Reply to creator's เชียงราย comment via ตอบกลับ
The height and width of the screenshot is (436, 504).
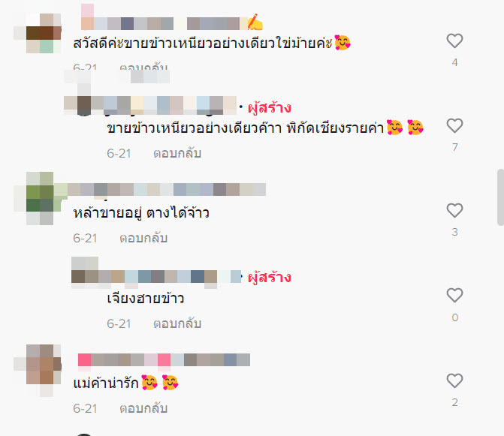pos(177,154)
